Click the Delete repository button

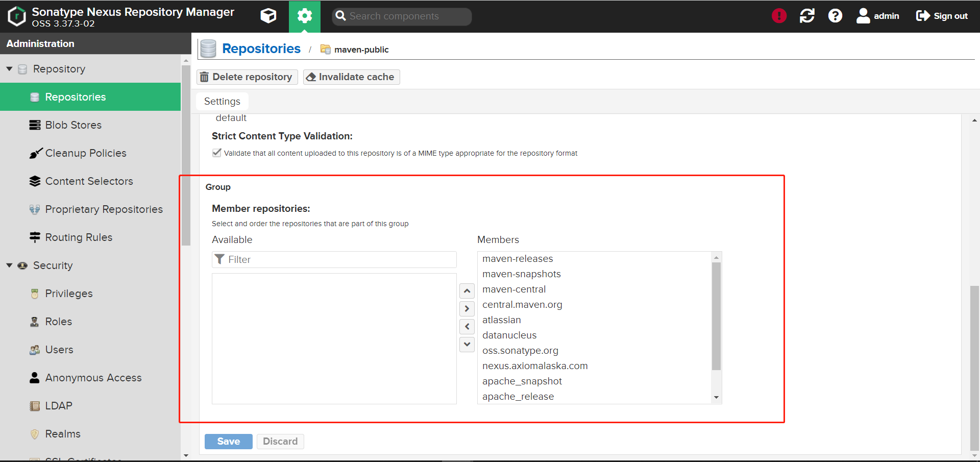point(247,77)
